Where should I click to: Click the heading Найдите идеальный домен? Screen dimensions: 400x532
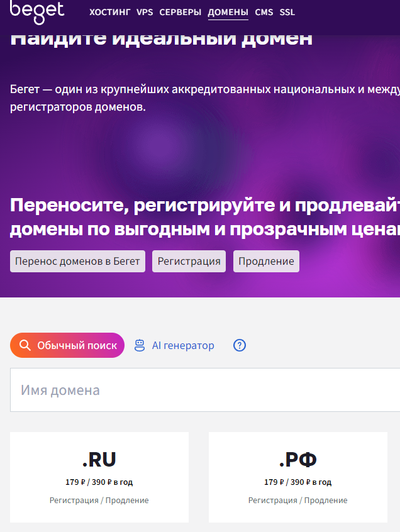tap(162, 41)
